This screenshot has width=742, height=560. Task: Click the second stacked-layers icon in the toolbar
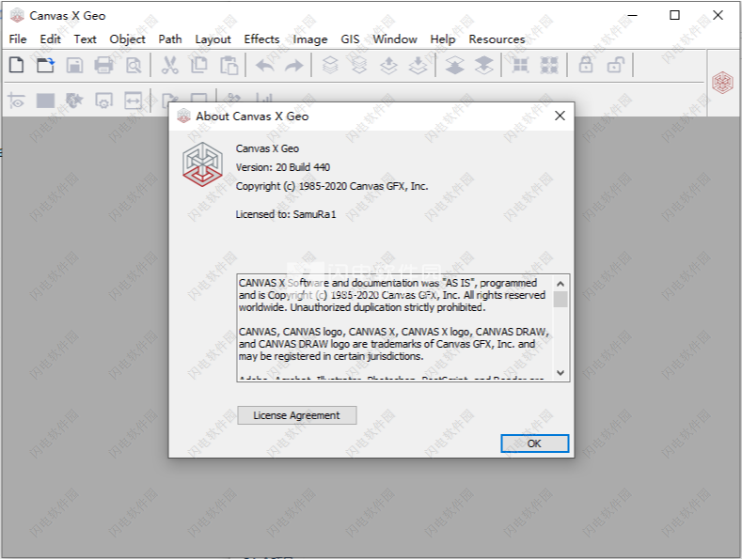tap(359, 65)
